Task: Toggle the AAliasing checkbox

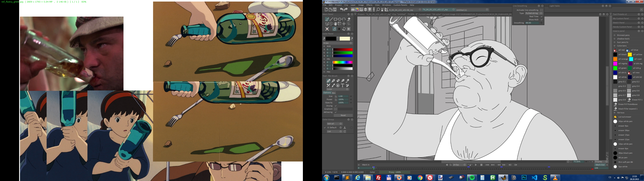Action: 335,112
